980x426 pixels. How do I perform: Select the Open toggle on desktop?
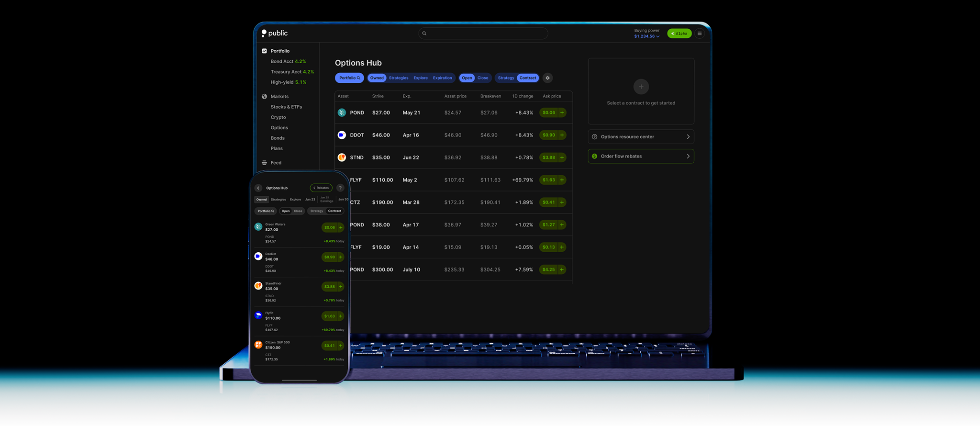[x=467, y=78]
